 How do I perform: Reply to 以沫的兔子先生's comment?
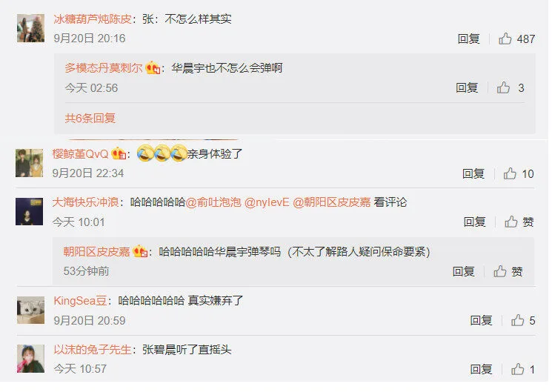pyautogui.click(x=481, y=369)
